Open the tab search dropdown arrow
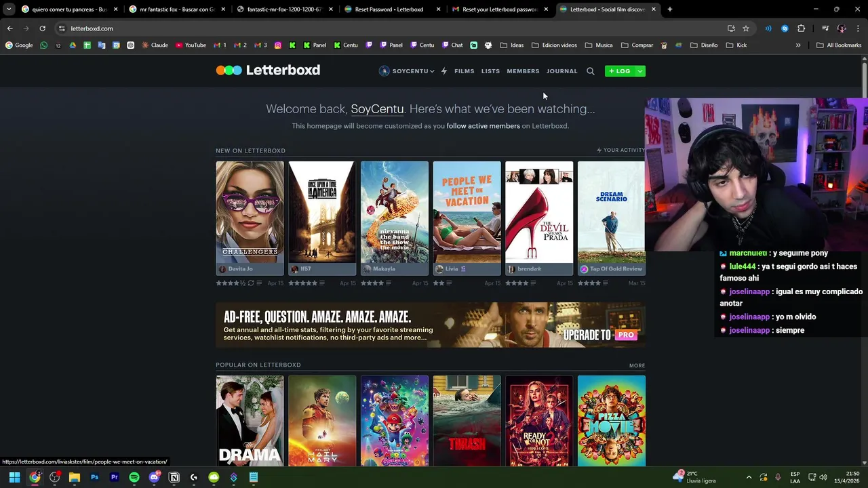 [x=8, y=9]
